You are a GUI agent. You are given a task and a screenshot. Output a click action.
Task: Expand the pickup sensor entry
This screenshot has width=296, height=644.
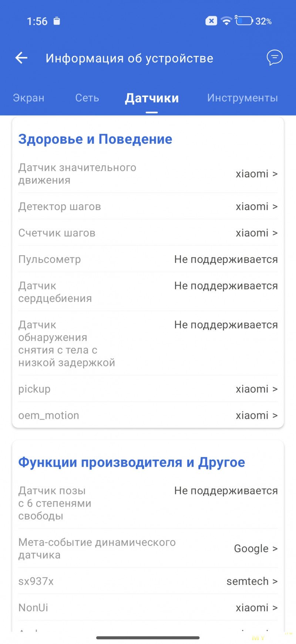pos(256,389)
